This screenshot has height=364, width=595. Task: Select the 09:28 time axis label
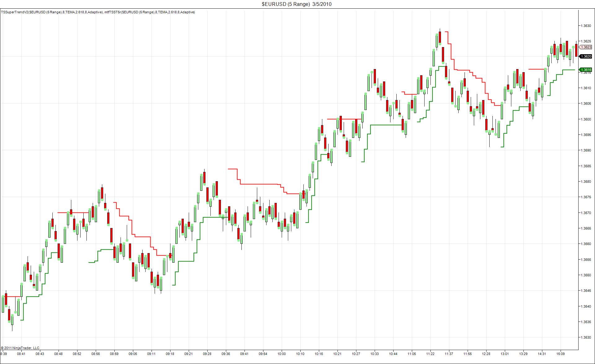[207, 354]
